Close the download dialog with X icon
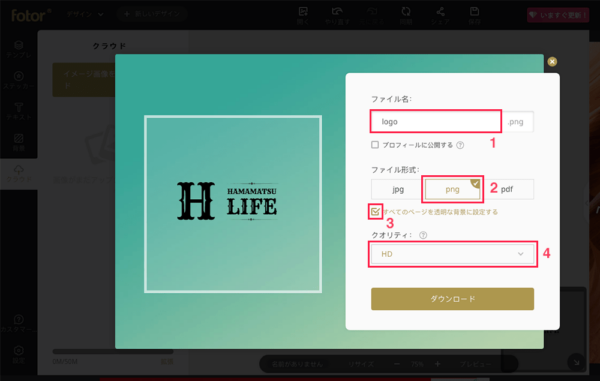600x381 pixels. pyautogui.click(x=552, y=62)
